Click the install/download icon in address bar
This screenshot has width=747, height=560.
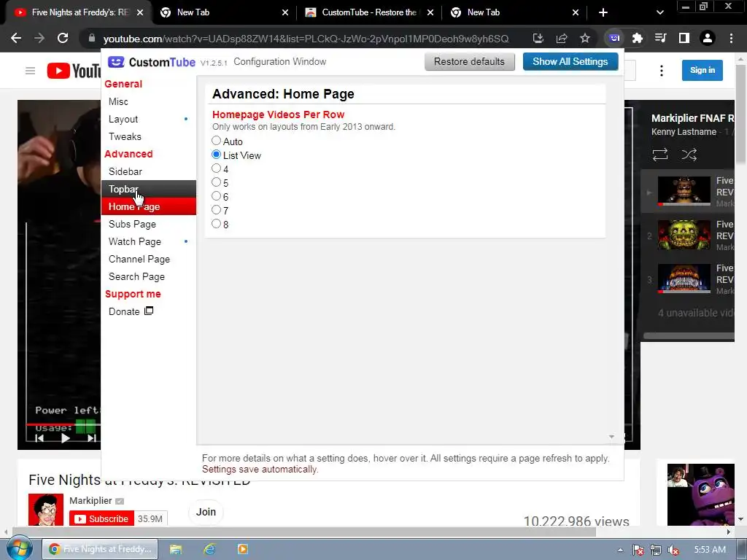coord(538,38)
